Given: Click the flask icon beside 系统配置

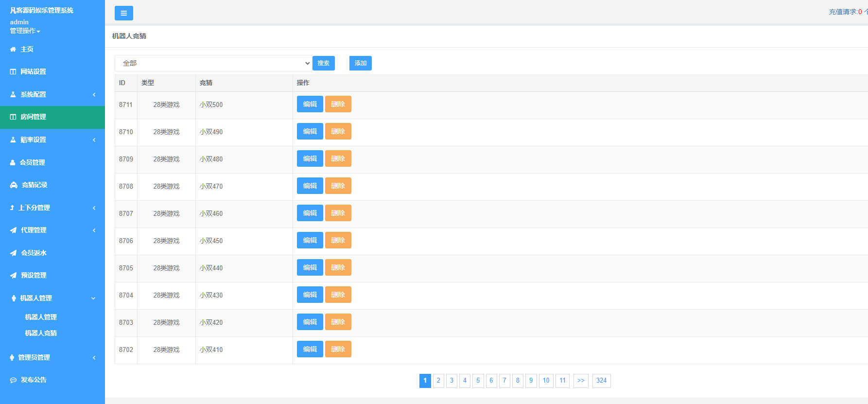Looking at the screenshot, I should [x=13, y=95].
